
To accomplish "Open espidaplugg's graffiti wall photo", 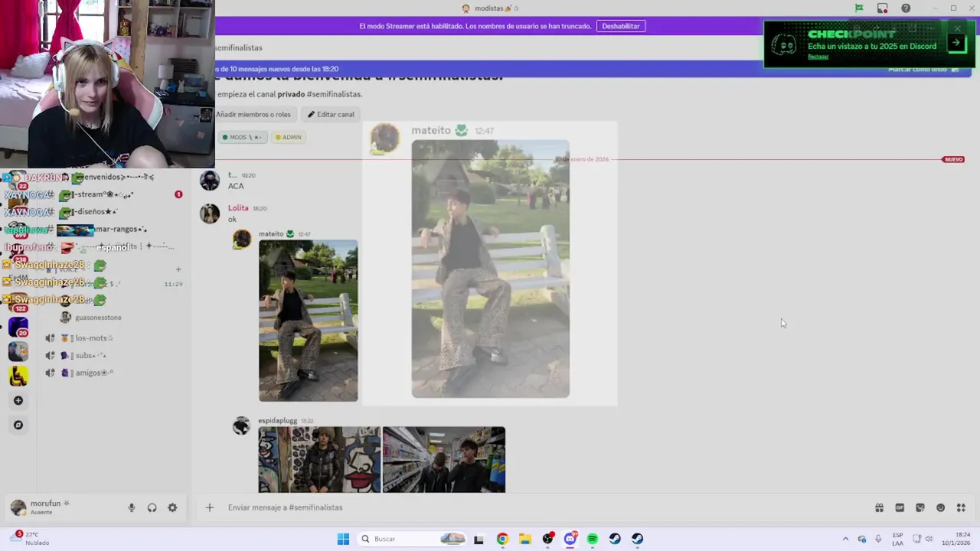I will [319, 459].
